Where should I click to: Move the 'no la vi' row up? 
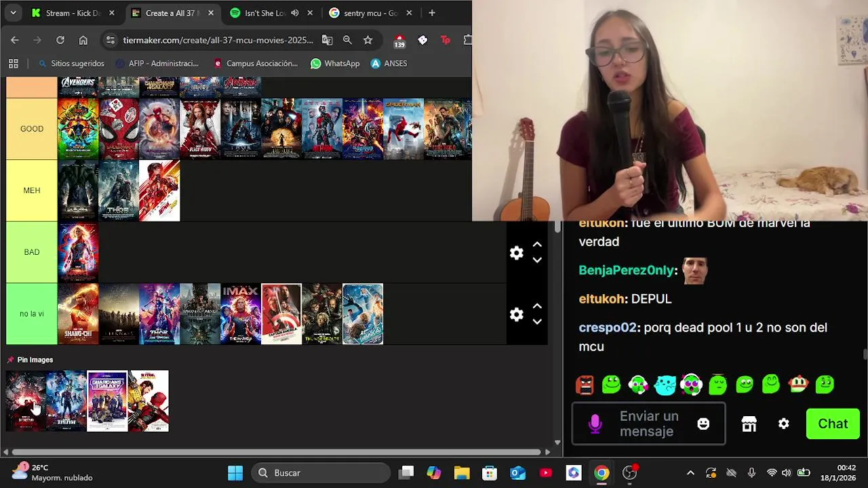(537, 306)
